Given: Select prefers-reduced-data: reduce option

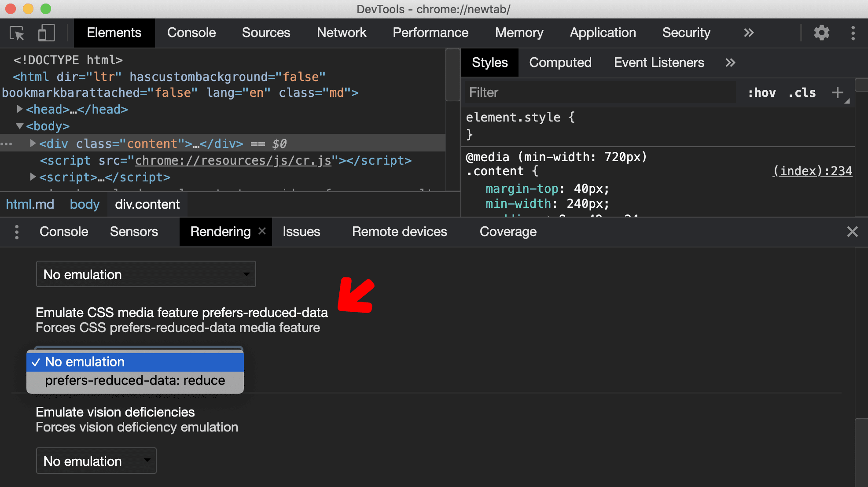Looking at the screenshot, I should tap(134, 380).
